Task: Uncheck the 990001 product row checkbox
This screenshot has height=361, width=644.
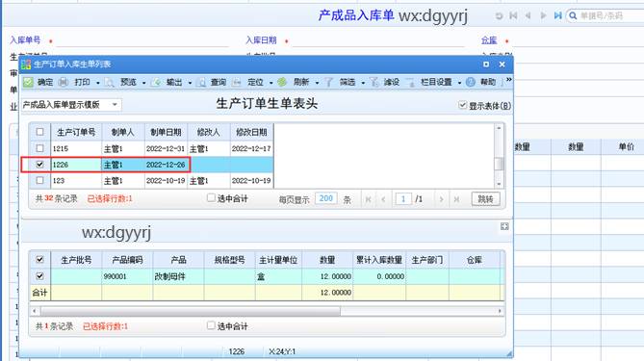Action: pos(39,276)
